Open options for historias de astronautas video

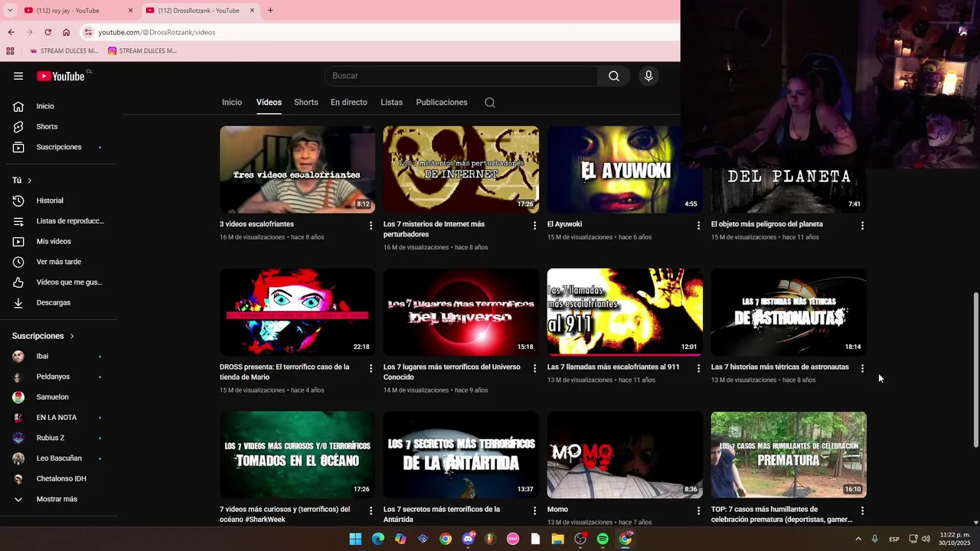click(x=862, y=368)
